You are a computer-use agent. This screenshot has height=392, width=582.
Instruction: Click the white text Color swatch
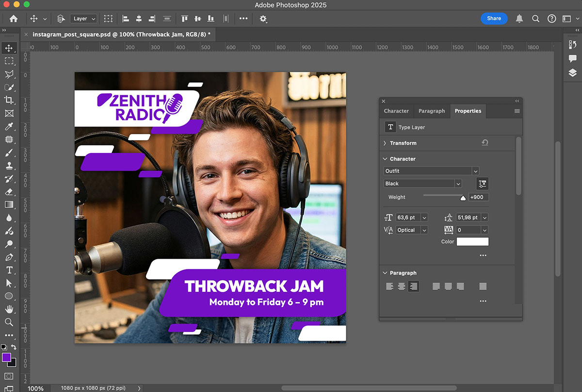472,242
